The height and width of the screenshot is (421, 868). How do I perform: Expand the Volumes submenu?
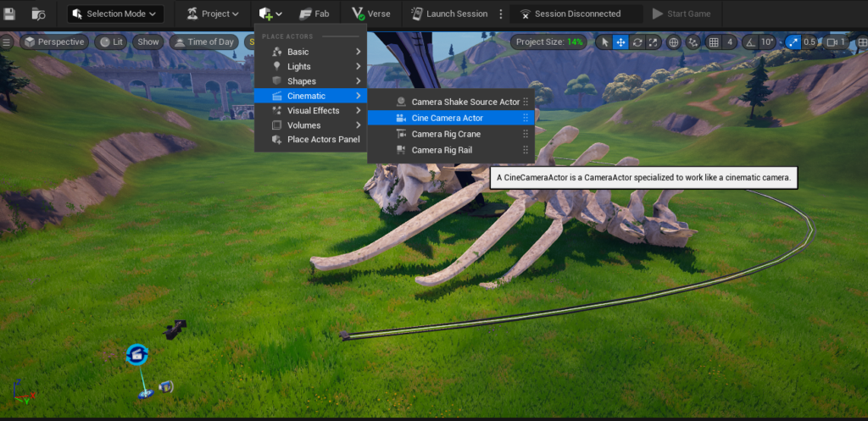tap(310, 125)
